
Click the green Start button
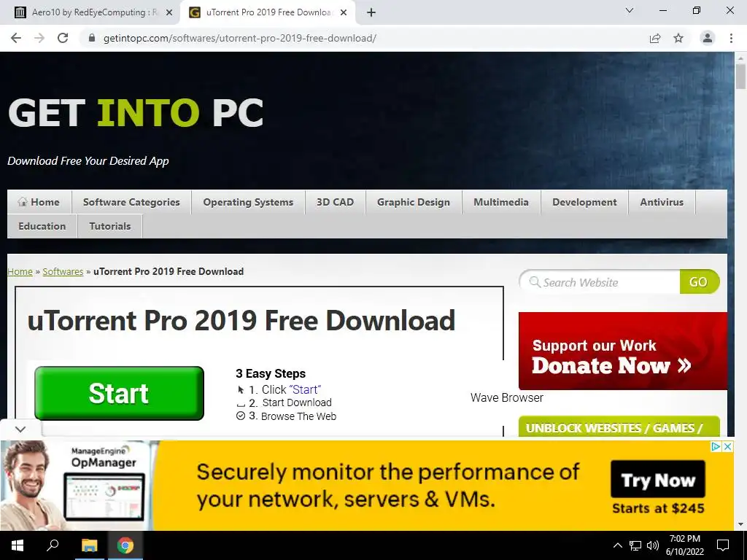119,393
